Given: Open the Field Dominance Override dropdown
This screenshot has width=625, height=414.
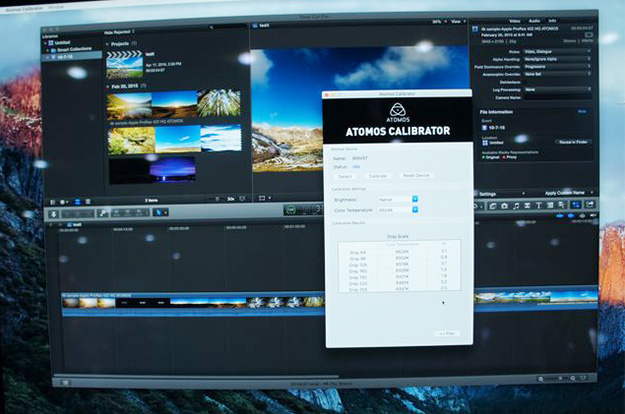Looking at the screenshot, I should 557,67.
